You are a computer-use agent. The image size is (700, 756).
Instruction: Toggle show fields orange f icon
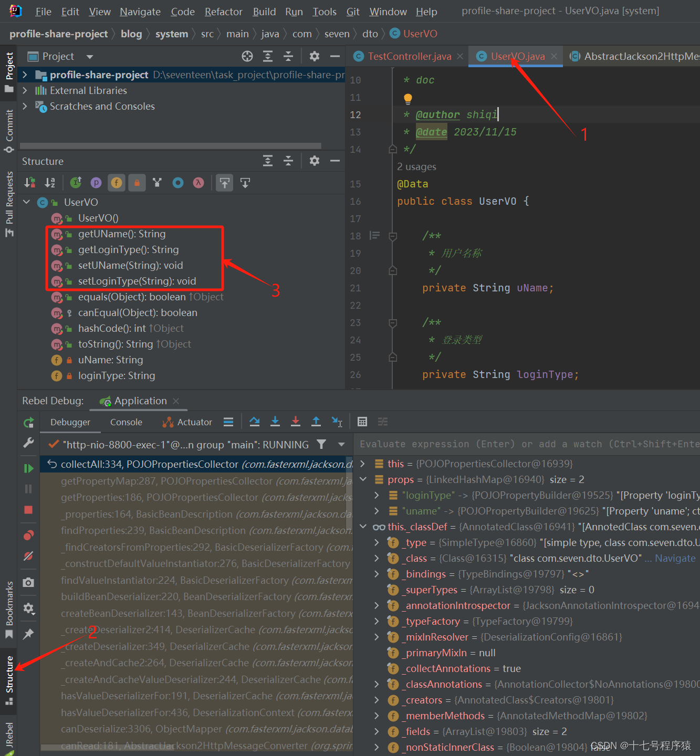pos(117,183)
